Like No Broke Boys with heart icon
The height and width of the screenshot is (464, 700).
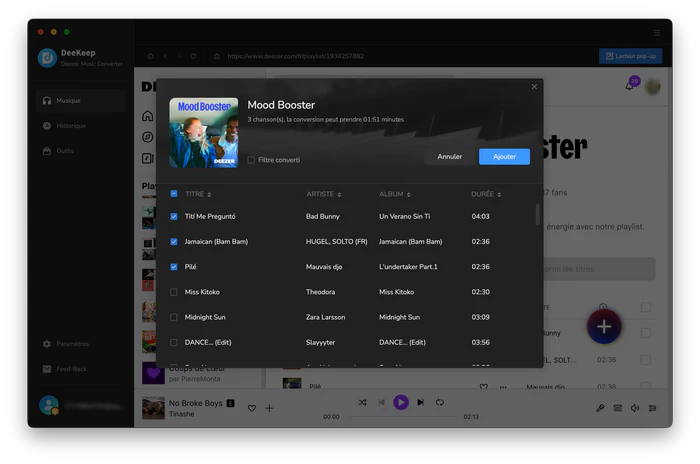(252, 408)
